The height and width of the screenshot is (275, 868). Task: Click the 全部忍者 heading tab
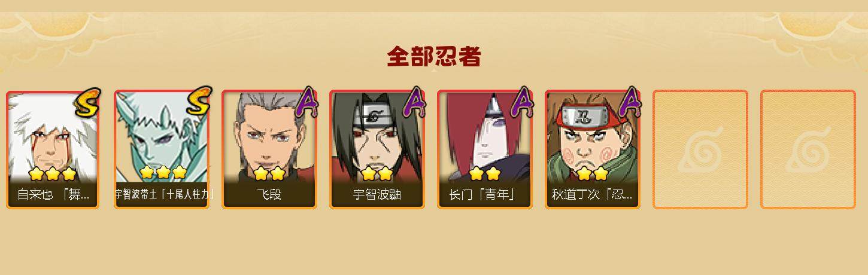[x=434, y=57]
